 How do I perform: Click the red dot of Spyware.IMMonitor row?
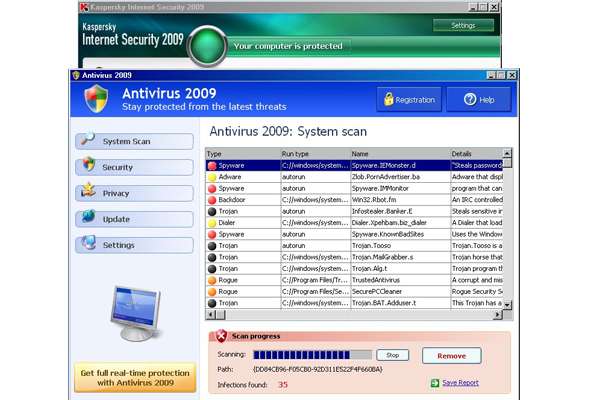click(212, 189)
